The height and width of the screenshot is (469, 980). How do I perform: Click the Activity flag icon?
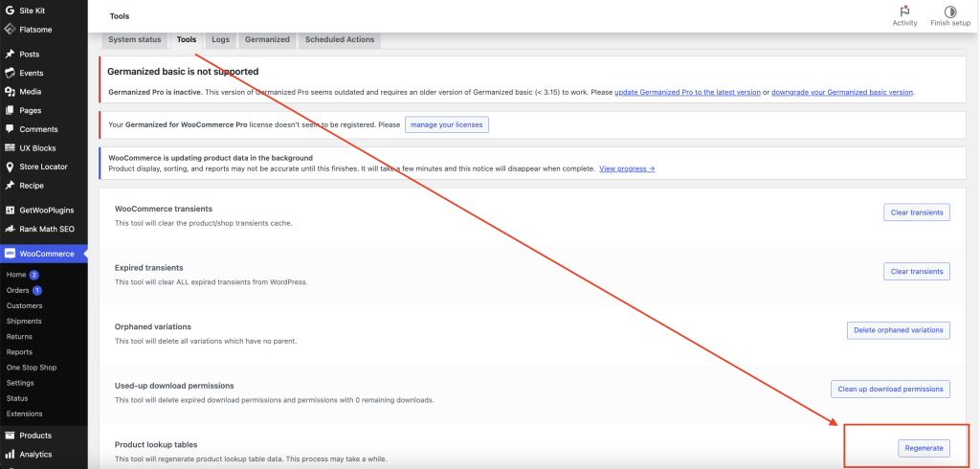[x=904, y=11]
